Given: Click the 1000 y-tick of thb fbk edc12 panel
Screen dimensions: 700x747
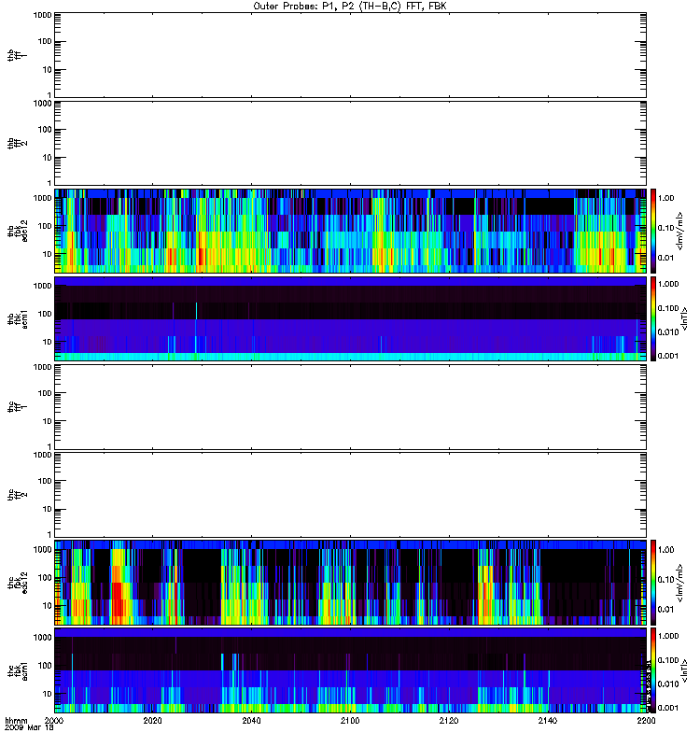Looking at the screenshot, I should coord(42,198).
